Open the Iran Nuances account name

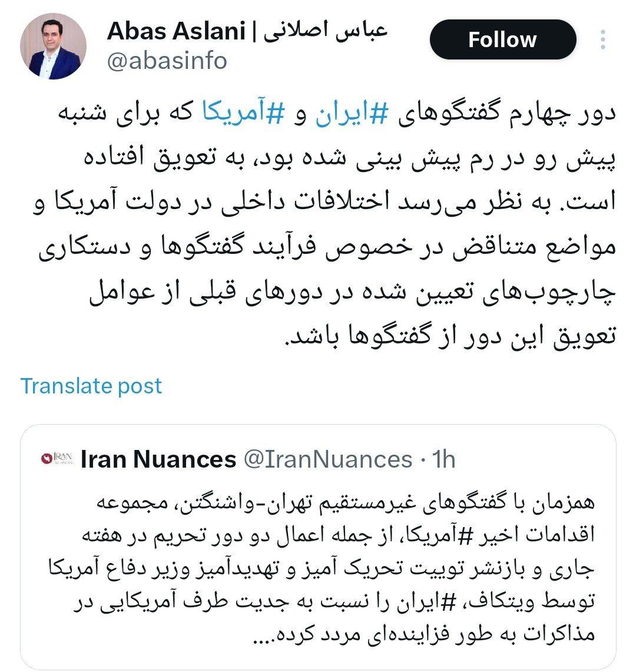click(x=158, y=459)
